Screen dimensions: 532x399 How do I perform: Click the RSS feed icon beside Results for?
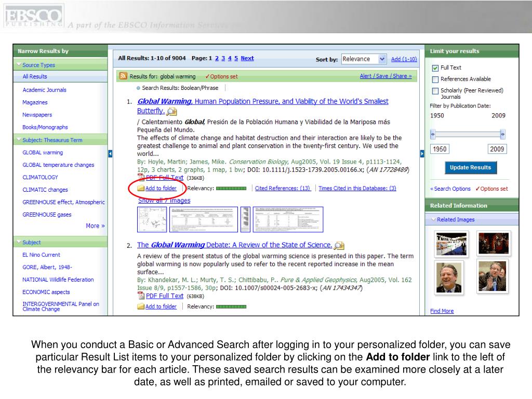coord(123,76)
